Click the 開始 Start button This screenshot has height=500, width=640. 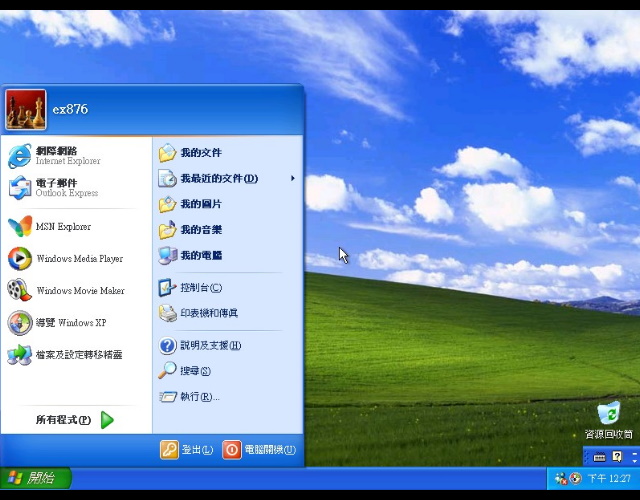click(x=36, y=478)
